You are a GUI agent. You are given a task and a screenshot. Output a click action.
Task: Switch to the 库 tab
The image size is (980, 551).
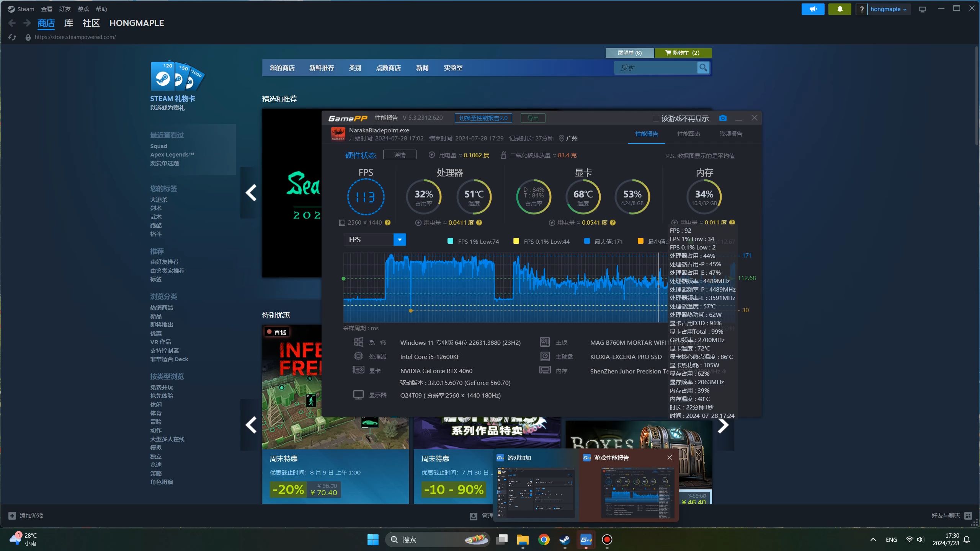click(69, 23)
